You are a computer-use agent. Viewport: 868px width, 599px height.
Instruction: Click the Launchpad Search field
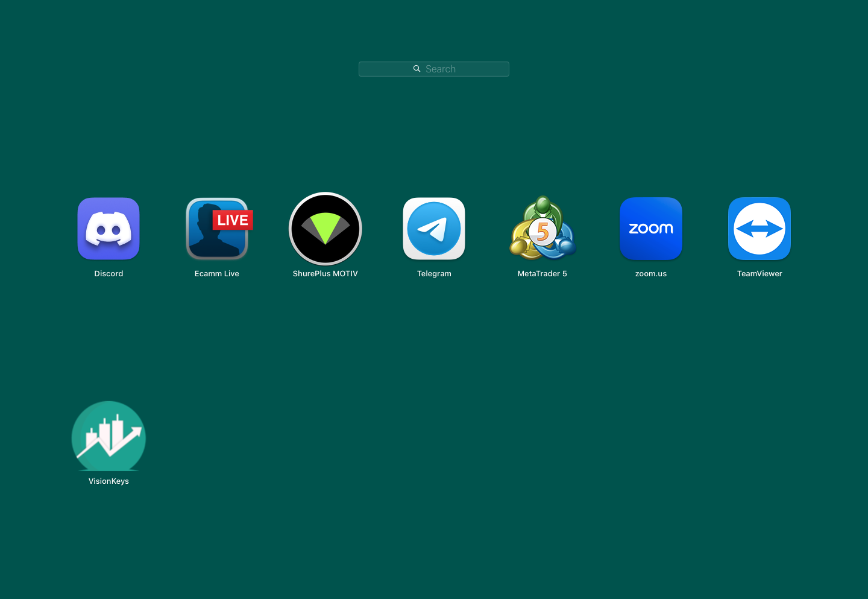[x=434, y=69]
